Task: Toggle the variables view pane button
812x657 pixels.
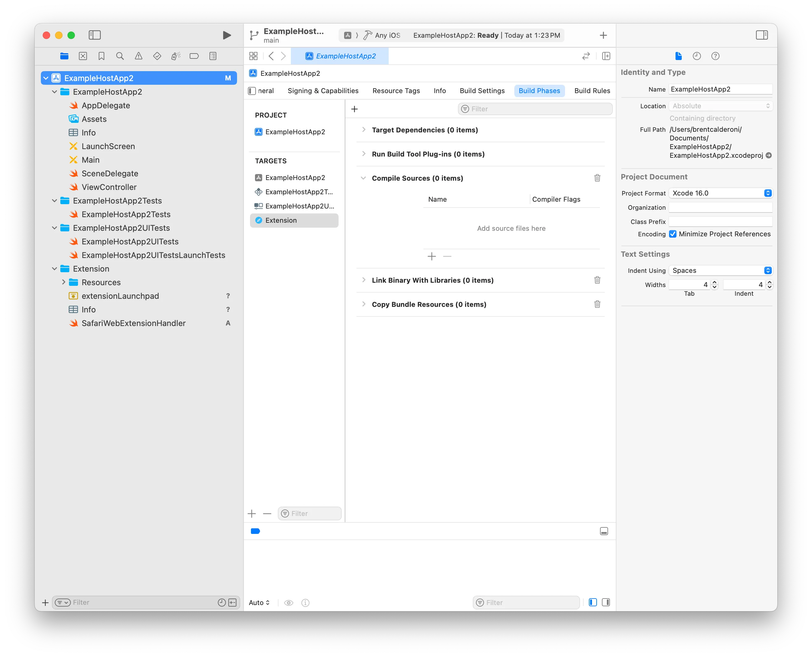Action: coord(593,602)
